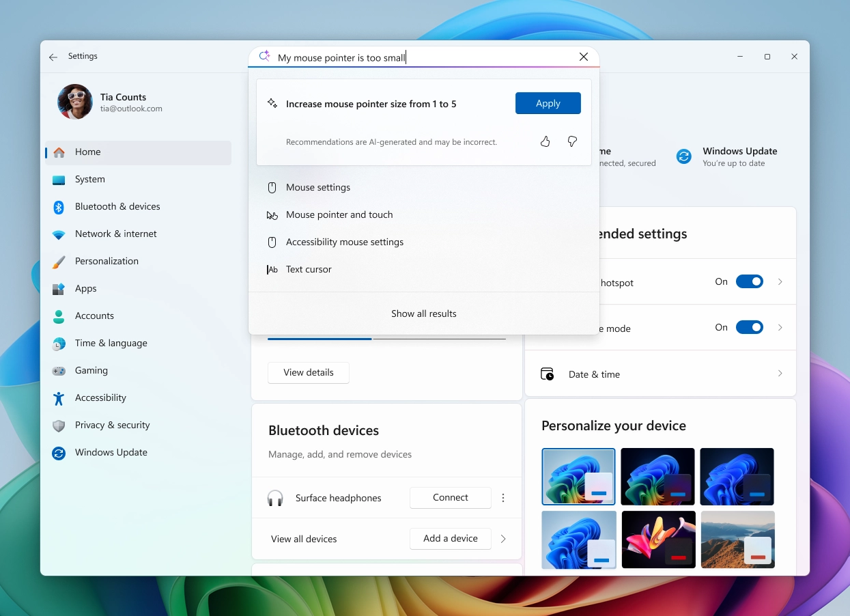Click the Mouse pointer and touch icon

272,215
